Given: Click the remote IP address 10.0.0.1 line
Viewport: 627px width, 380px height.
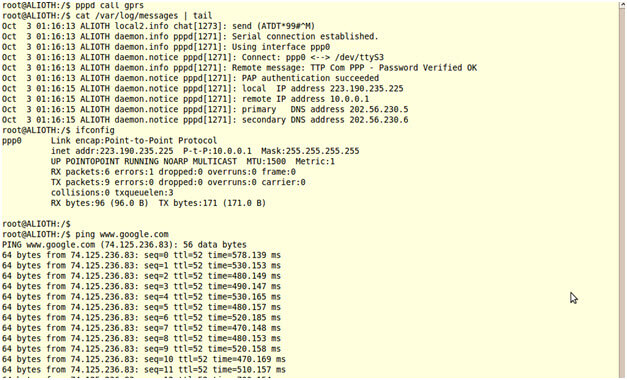Looking at the screenshot, I should tap(185, 99).
